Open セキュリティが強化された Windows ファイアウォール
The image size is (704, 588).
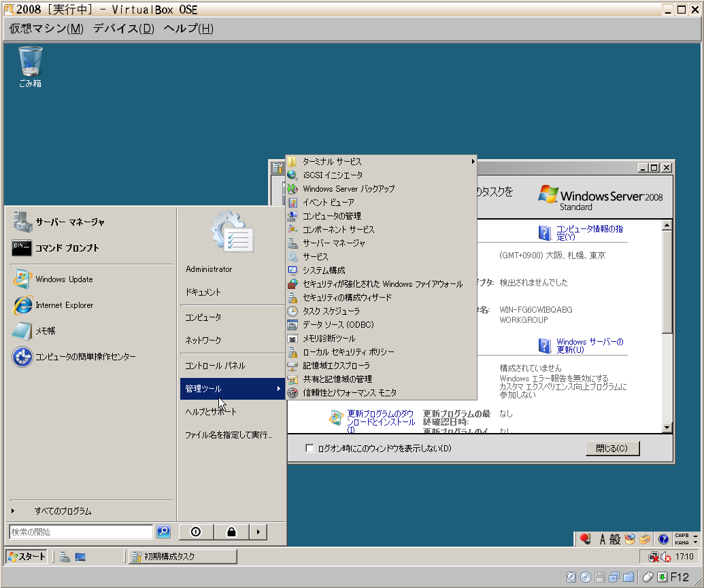point(381,284)
